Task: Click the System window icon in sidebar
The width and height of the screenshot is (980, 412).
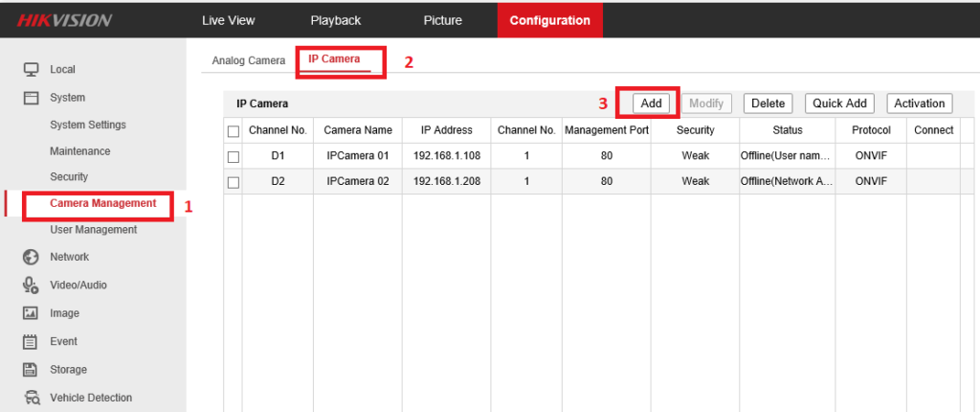Action: (x=31, y=98)
